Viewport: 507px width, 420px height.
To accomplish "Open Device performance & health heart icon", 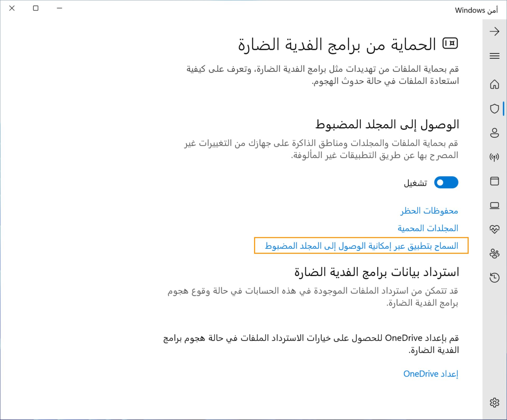I will 494,229.
